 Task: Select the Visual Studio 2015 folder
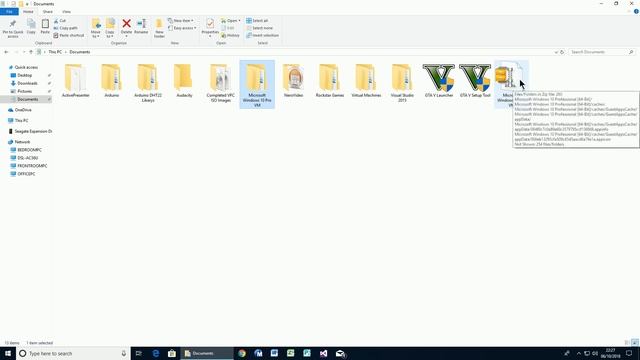402,83
